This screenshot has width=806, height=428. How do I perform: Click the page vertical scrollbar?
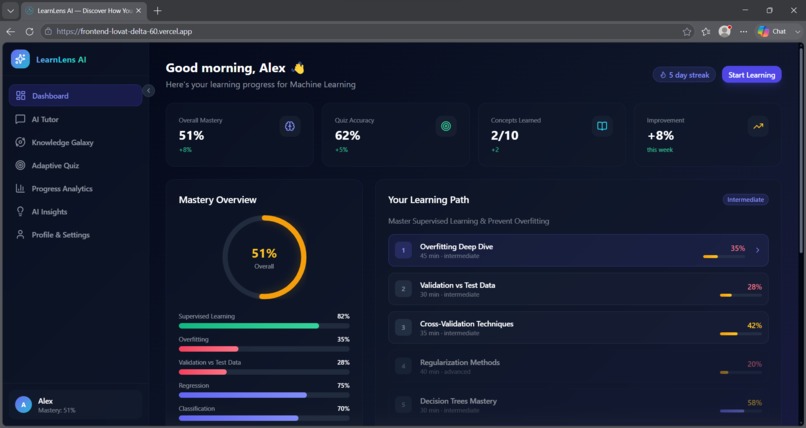point(801,149)
